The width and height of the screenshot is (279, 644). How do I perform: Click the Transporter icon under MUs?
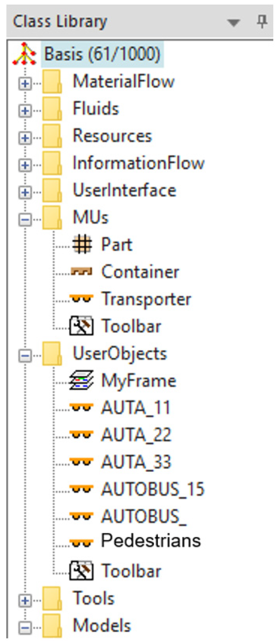pyautogui.click(x=81, y=298)
